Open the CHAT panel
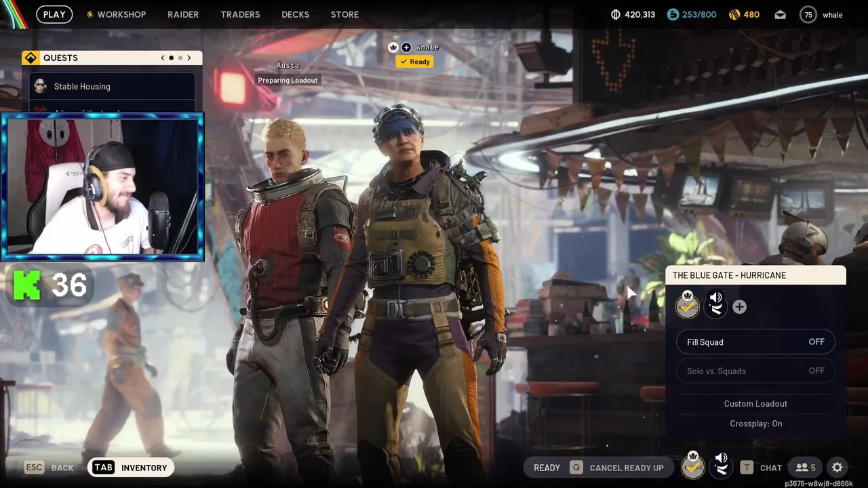Viewport: 868px width, 488px height. click(x=771, y=468)
